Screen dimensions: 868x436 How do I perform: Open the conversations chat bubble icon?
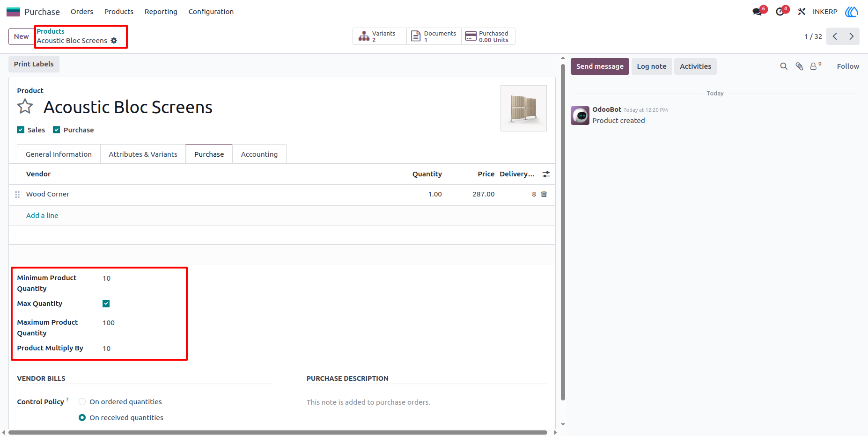click(758, 12)
